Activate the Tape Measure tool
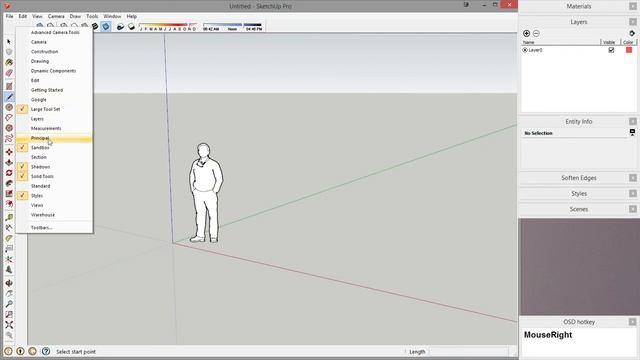This screenshot has width=640, height=360. [9, 218]
